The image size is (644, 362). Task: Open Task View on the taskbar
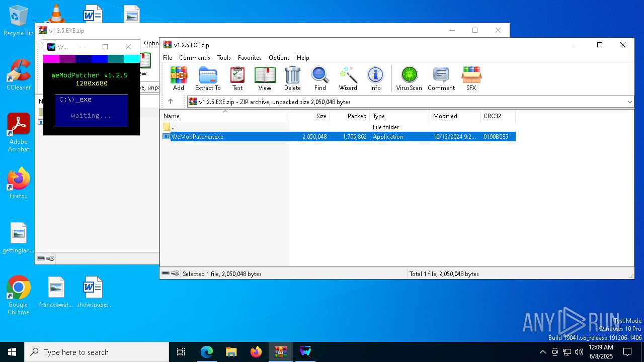click(x=181, y=352)
